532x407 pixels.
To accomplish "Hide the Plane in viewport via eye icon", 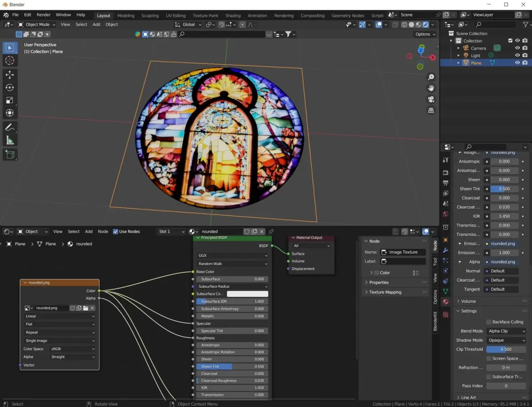I will [x=517, y=63].
